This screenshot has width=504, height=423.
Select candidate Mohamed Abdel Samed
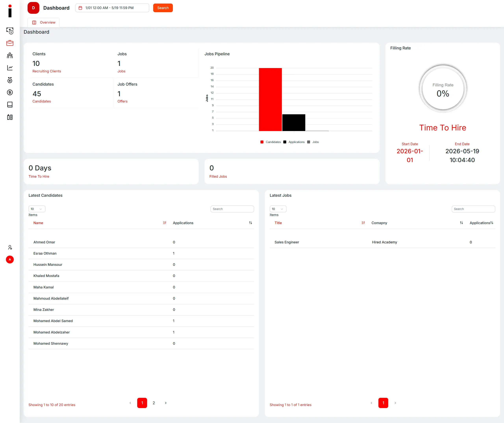[x=53, y=321]
